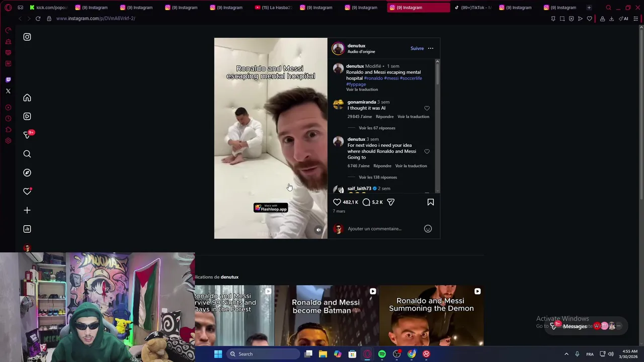Share the post with paper plane icon
Image resolution: width=644 pixels, height=362 pixels.
(x=391, y=202)
